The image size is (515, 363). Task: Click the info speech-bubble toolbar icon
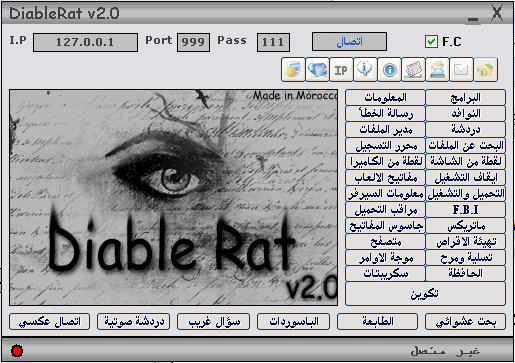(x=365, y=70)
